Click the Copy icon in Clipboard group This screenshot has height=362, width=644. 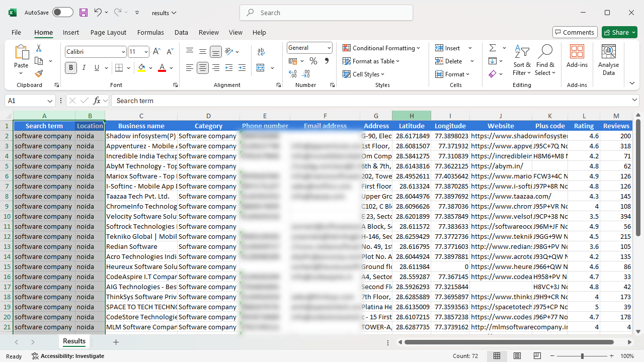click(x=39, y=61)
